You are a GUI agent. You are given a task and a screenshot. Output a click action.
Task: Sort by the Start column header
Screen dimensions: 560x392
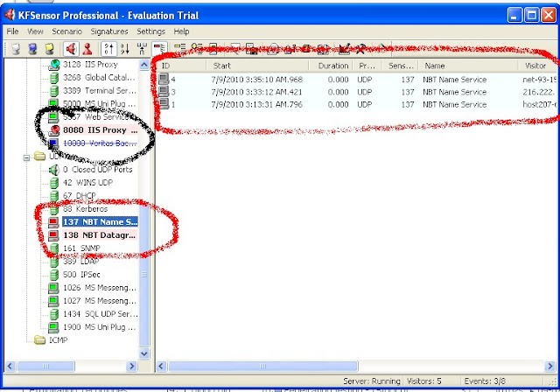257,66
